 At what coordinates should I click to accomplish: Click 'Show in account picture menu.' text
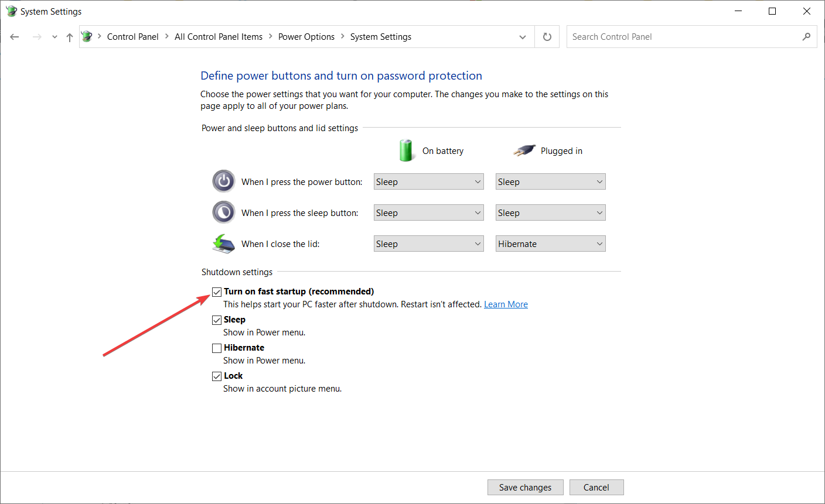pyautogui.click(x=282, y=389)
